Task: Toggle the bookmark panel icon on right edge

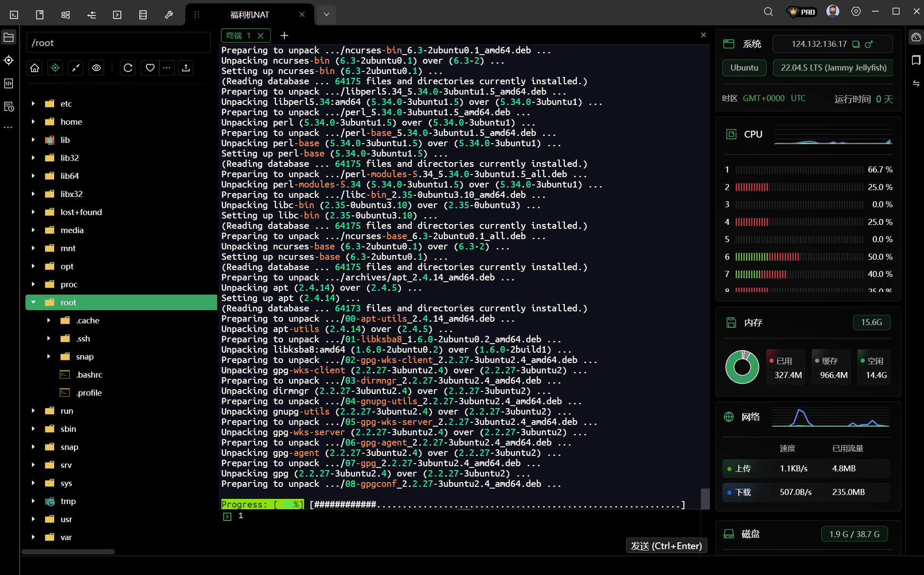Action: [x=916, y=60]
